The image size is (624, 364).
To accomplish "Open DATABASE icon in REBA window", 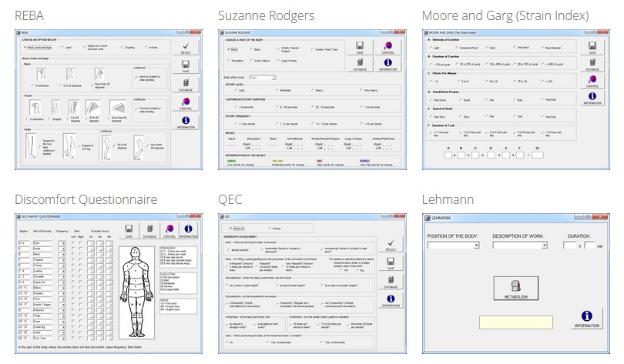I will (x=186, y=84).
